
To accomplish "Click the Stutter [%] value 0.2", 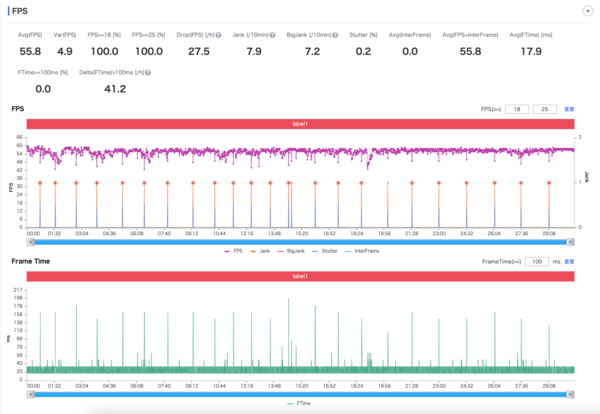I will click(x=363, y=51).
